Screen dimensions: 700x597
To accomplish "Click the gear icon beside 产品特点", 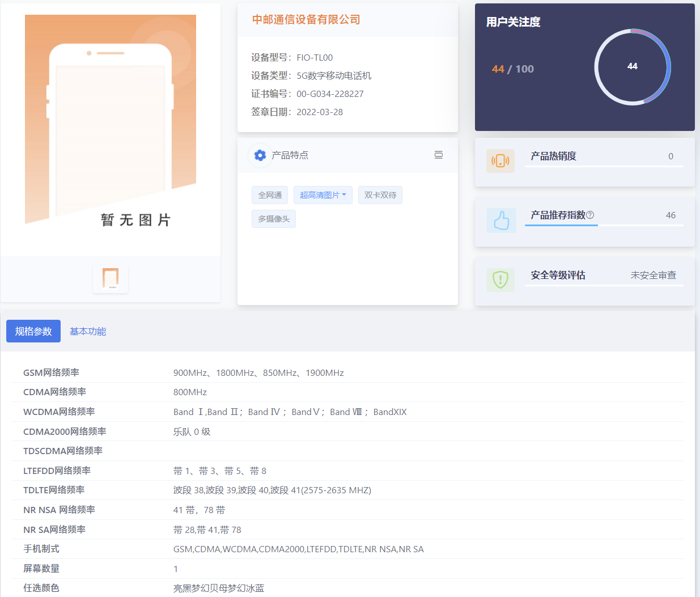I will point(260,155).
